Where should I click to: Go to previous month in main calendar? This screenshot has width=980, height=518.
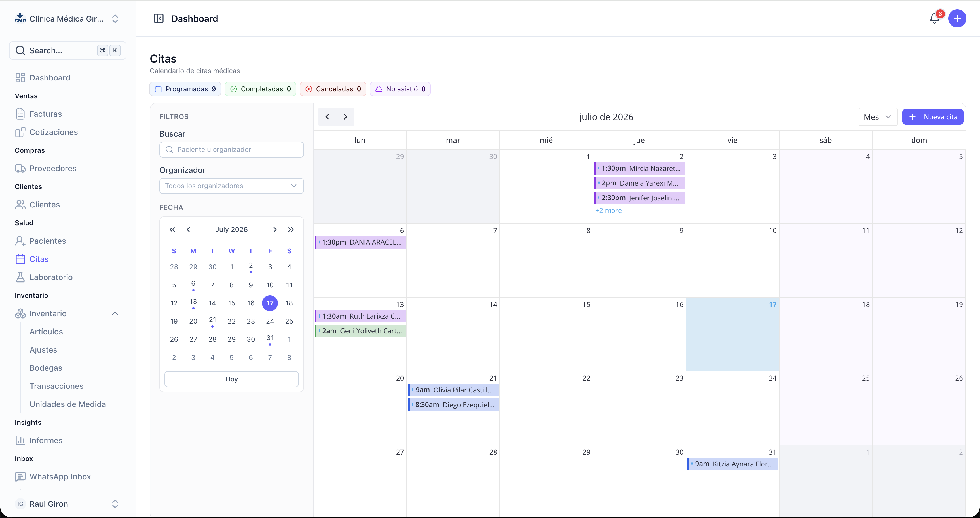coord(327,117)
